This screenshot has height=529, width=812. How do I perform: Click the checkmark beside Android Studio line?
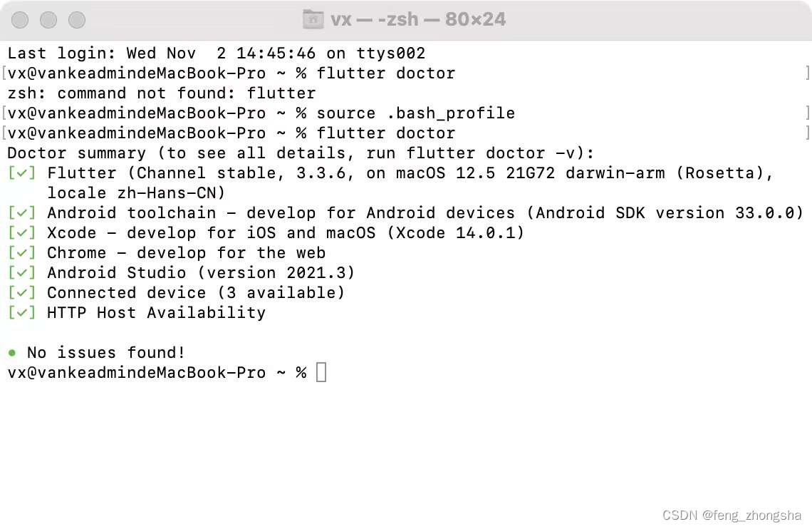[x=21, y=272]
